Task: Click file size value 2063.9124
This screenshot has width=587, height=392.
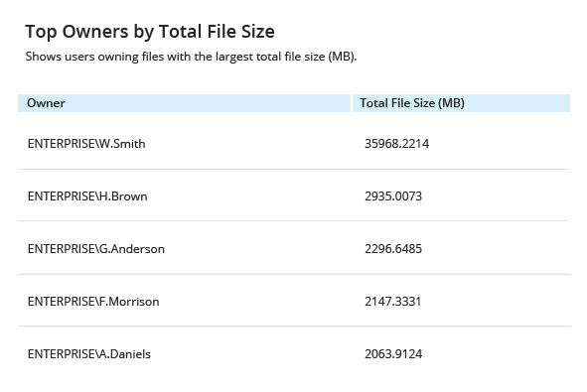Action: click(x=393, y=354)
